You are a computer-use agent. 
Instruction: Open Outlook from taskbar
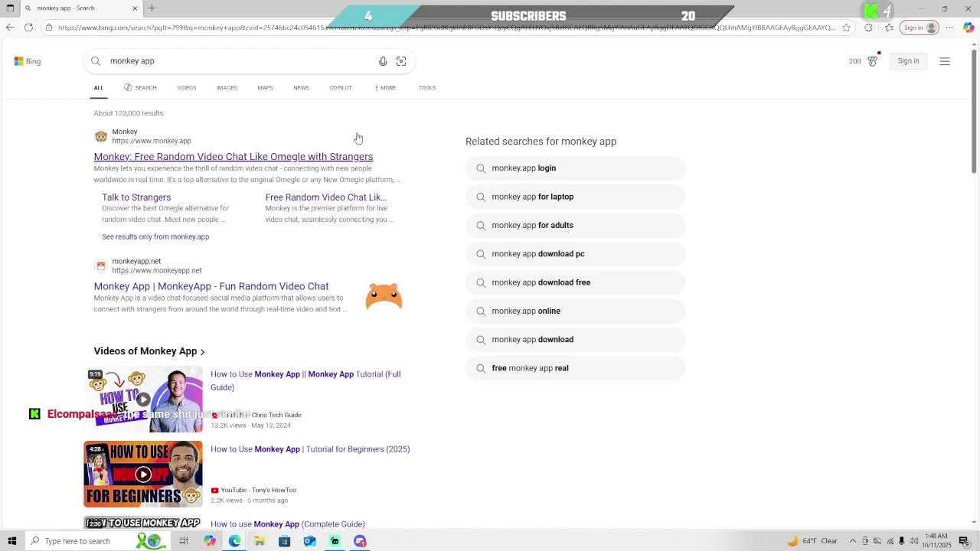tap(309, 541)
